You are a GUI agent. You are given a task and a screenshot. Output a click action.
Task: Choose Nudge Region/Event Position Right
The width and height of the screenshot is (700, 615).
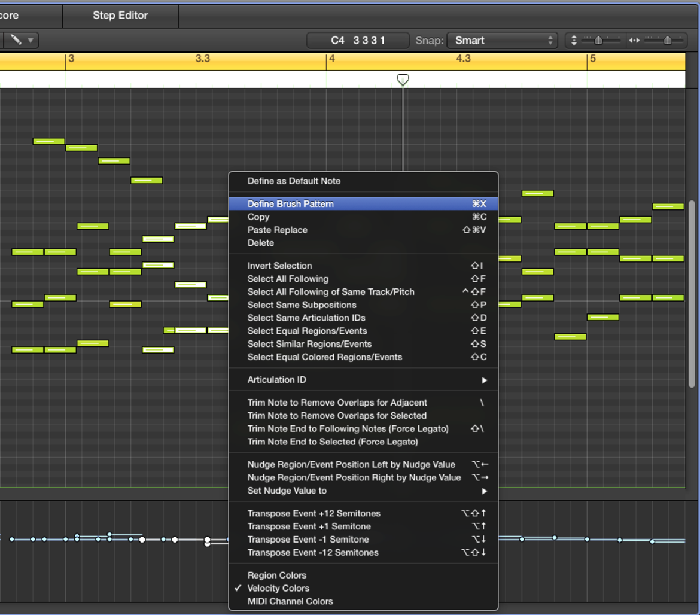point(363,477)
